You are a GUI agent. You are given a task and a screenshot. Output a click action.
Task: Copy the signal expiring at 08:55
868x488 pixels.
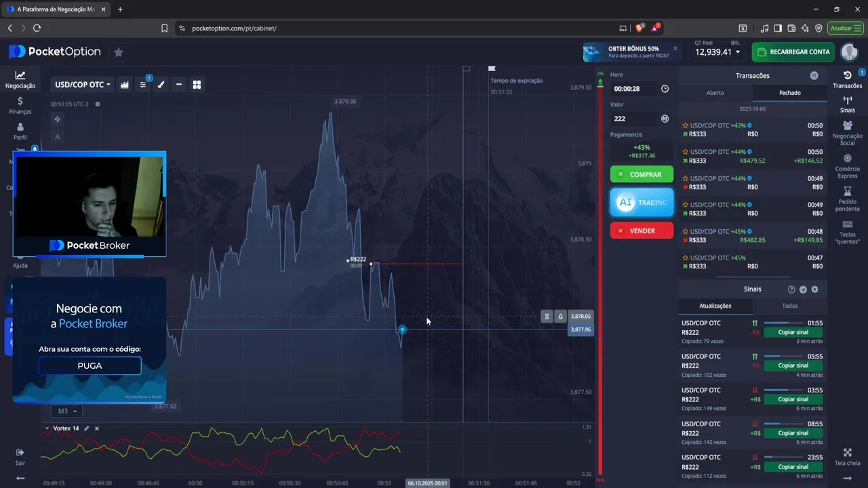click(x=793, y=433)
